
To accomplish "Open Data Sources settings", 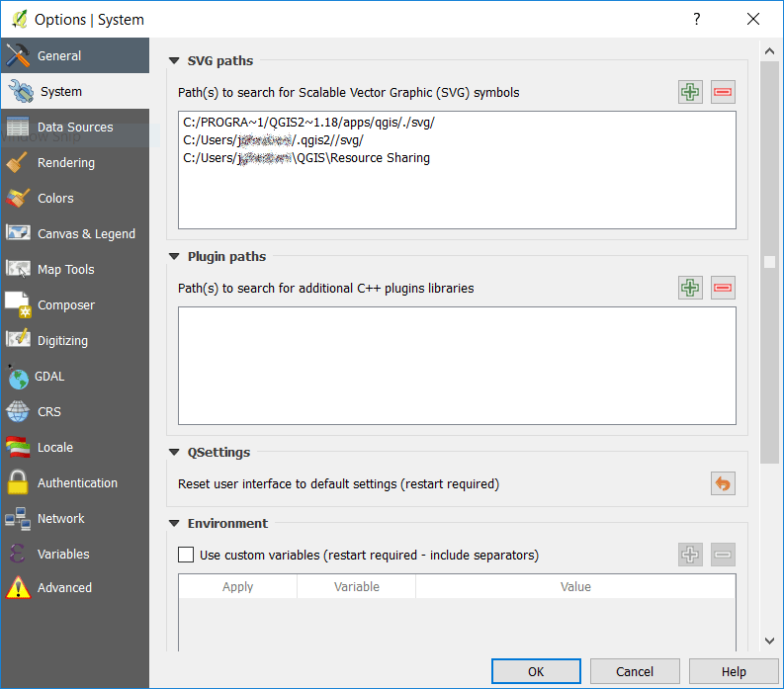I will 75,127.
